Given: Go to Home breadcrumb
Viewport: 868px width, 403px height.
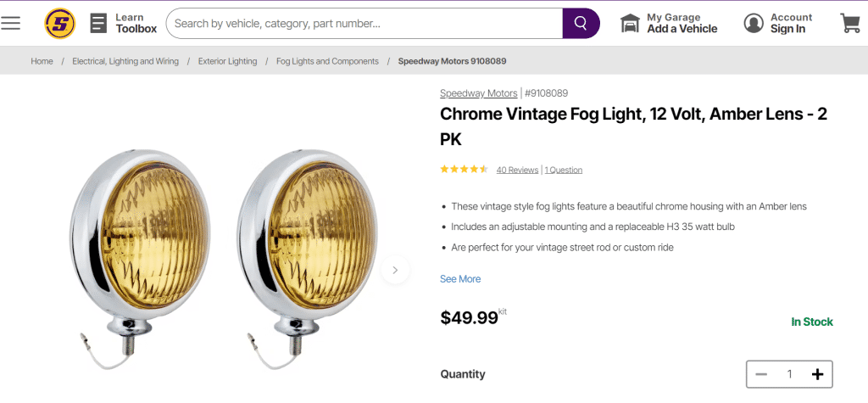Looking at the screenshot, I should click(x=42, y=61).
